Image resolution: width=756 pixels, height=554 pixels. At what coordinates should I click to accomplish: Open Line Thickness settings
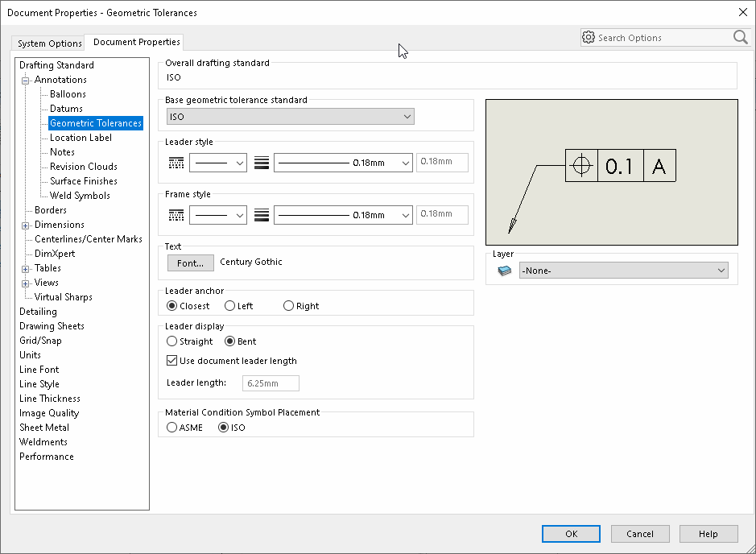[x=50, y=399]
